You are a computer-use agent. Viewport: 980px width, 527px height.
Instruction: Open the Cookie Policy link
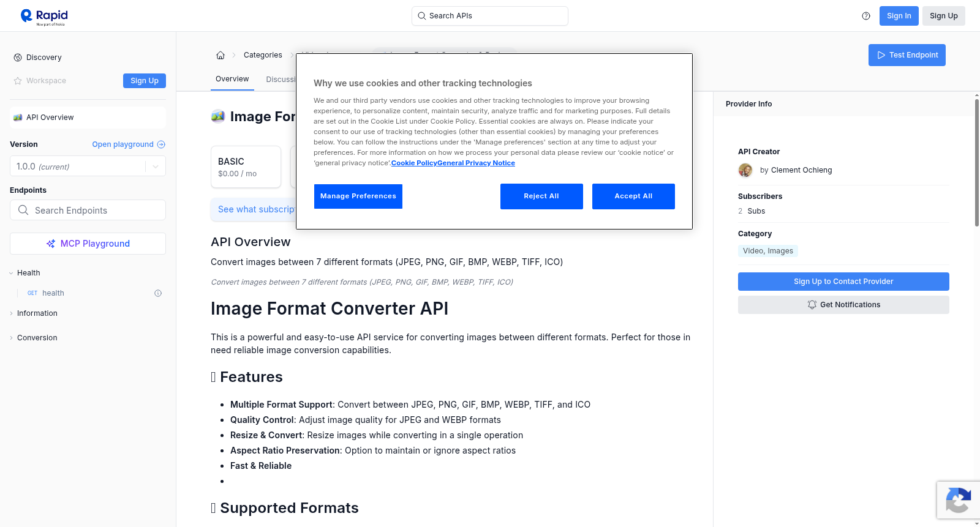pyautogui.click(x=414, y=163)
